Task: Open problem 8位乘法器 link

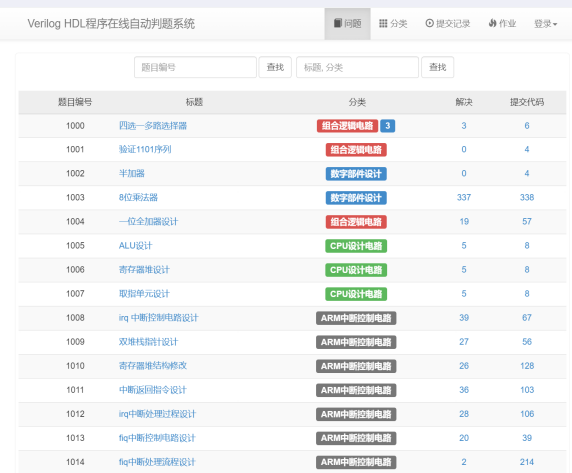Action: [138, 197]
